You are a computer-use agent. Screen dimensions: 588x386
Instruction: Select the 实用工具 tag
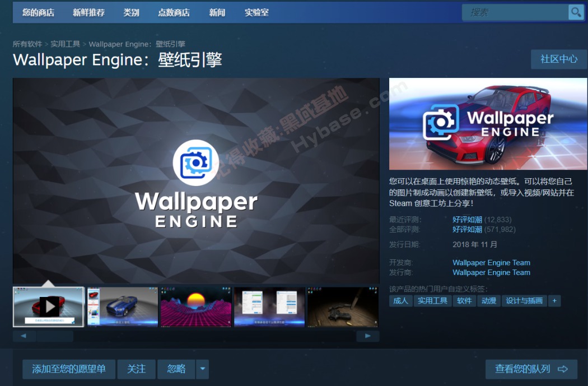point(432,300)
